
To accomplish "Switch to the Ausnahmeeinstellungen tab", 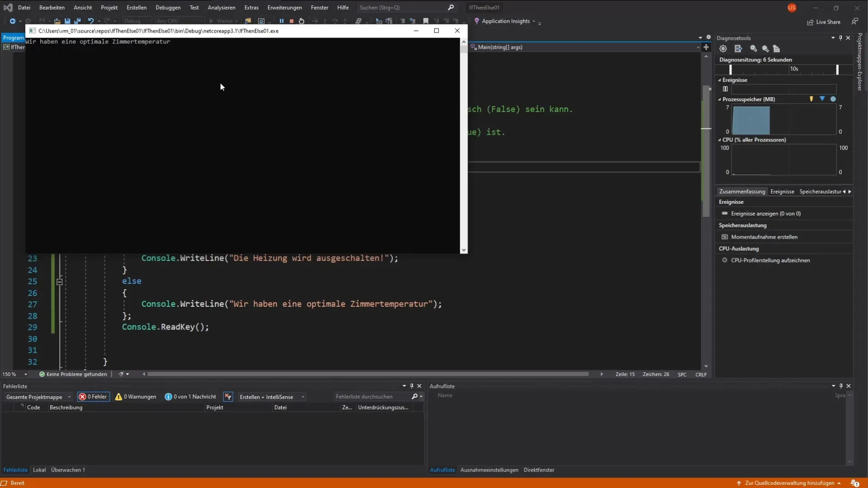I will (489, 470).
